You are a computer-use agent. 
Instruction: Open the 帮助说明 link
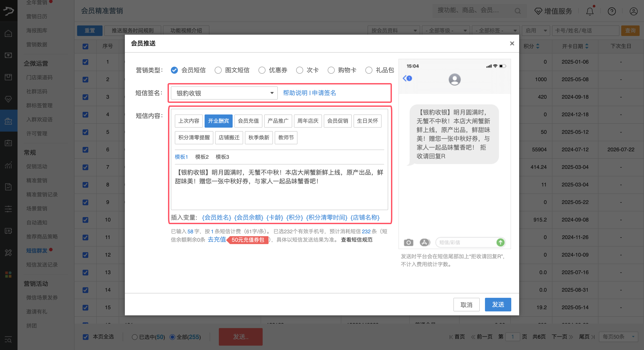[295, 93]
